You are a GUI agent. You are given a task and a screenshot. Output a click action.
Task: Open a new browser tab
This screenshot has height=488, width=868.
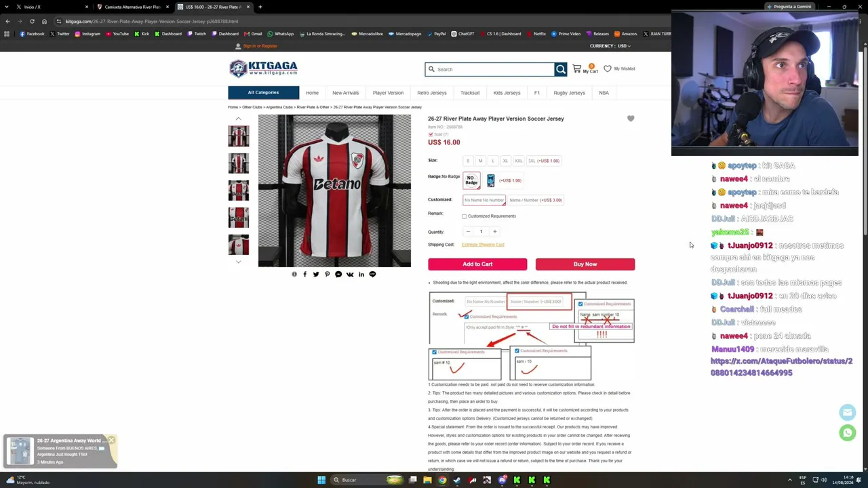tap(260, 7)
